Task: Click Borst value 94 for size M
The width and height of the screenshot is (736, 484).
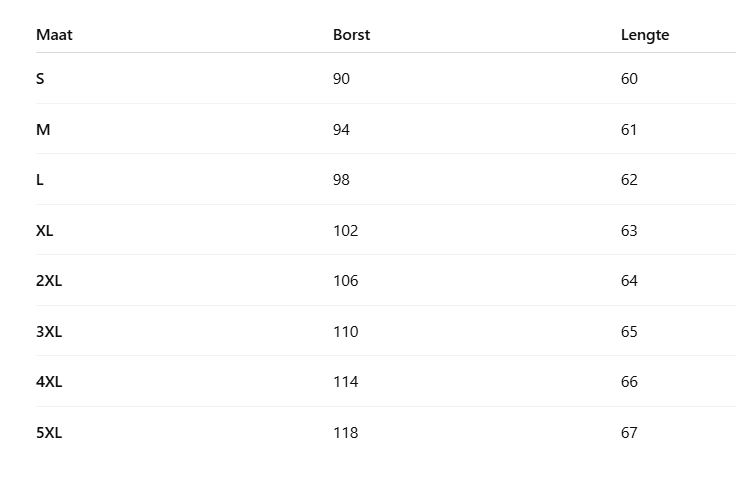Action: [341, 130]
